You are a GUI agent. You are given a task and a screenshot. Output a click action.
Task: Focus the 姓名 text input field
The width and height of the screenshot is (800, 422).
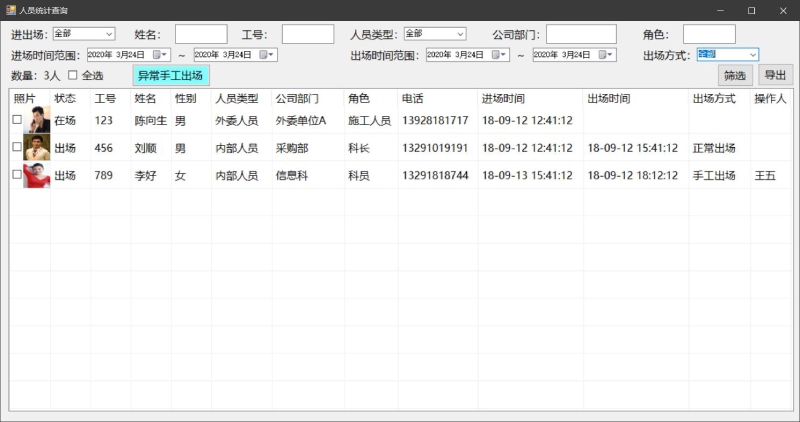201,35
